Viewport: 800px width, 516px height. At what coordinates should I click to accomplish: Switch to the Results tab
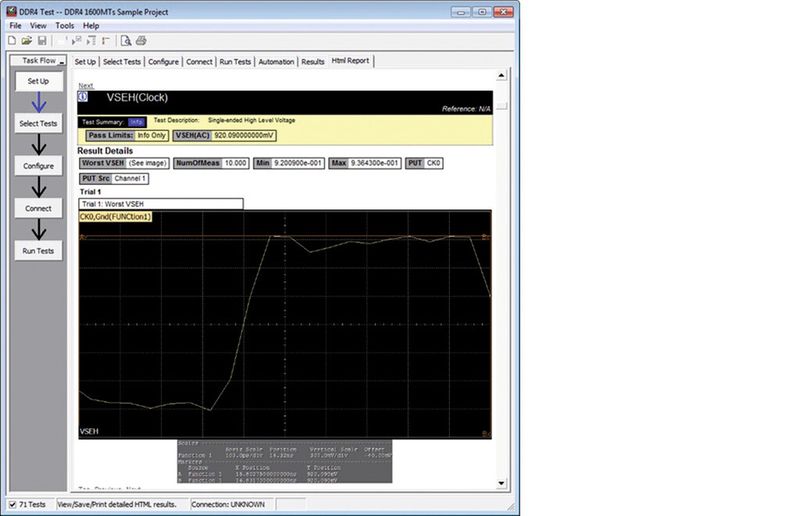tap(313, 62)
